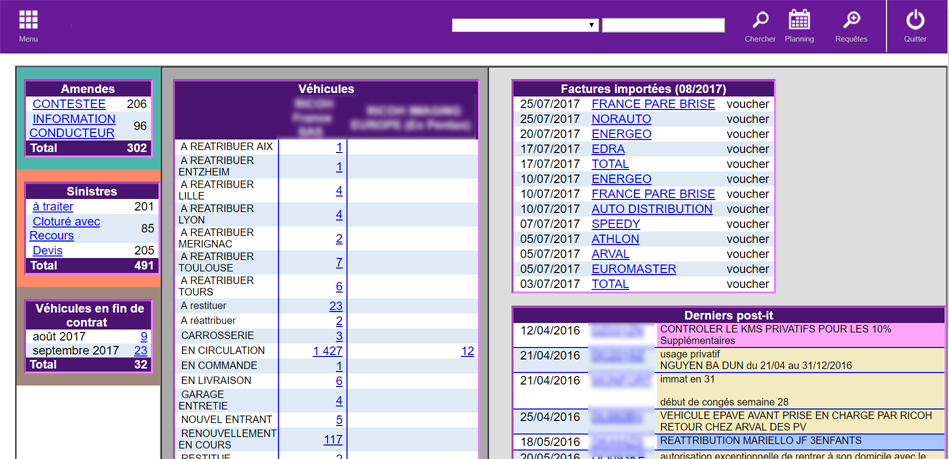
Task: Focus the search text field
Action: tap(663, 25)
